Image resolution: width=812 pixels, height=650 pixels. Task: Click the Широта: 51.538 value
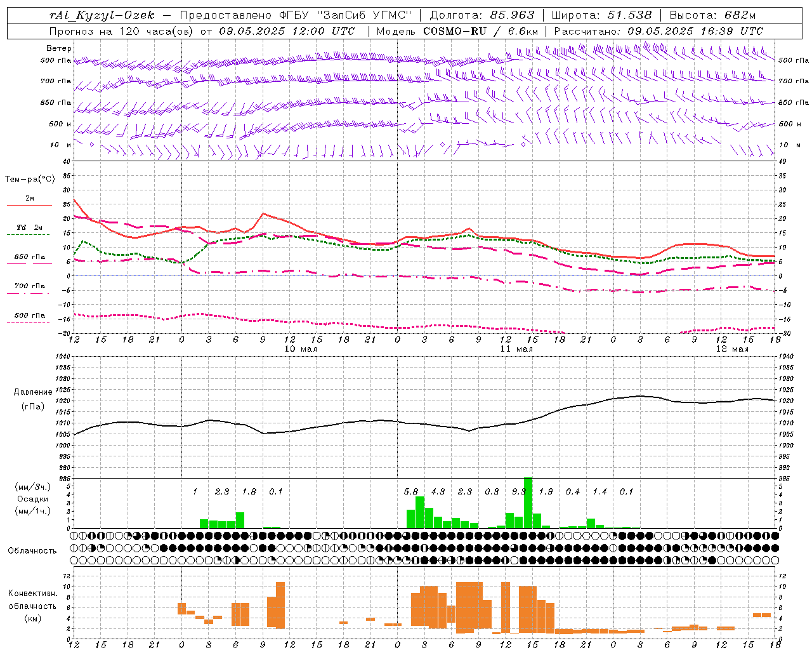[x=601, y=15]
